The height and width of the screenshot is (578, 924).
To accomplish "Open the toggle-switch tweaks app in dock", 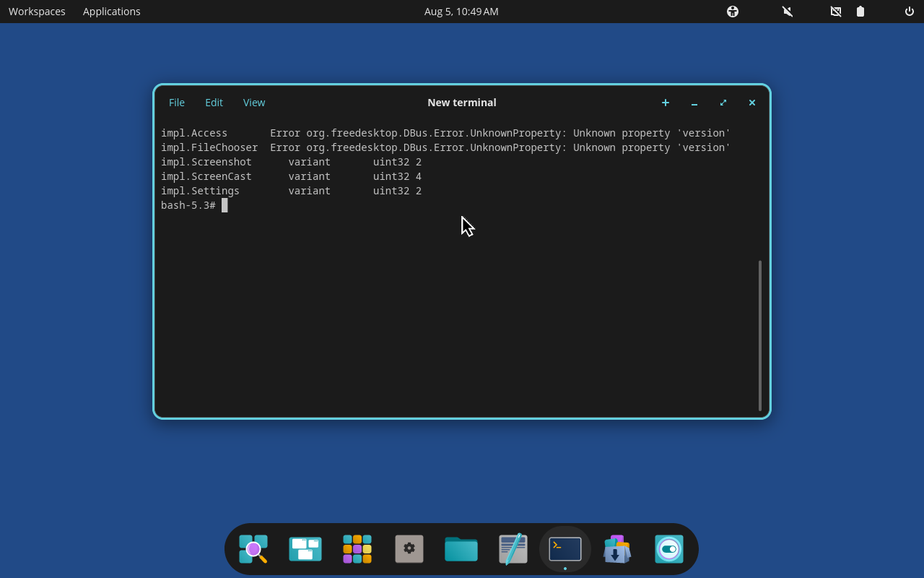I will coord(669,549).
